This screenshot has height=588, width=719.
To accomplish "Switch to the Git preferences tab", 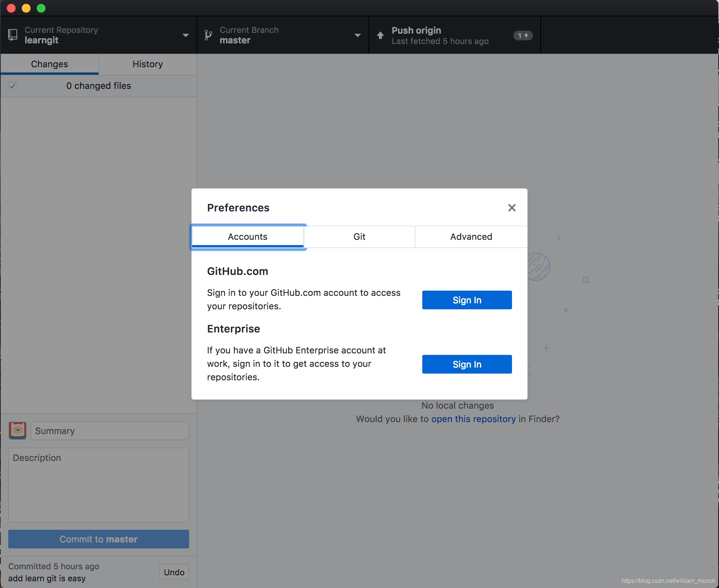I will tap(359, 237).
